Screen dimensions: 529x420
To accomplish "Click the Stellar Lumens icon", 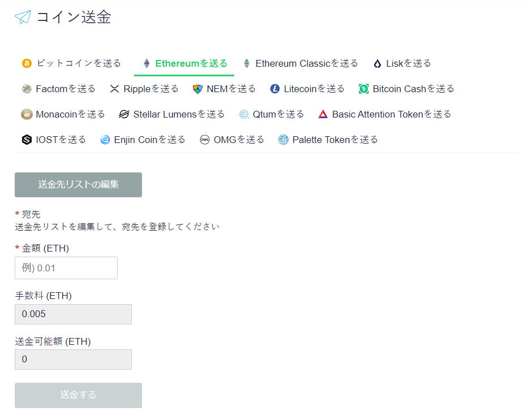I will 124,114.
